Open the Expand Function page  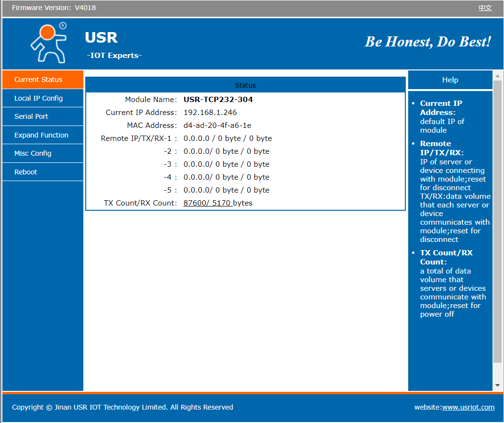(43, 135)
